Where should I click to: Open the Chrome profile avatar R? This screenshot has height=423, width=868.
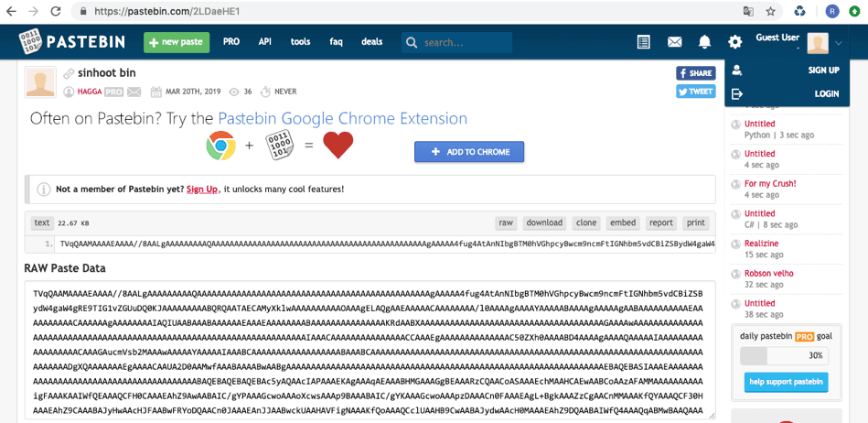832,11
